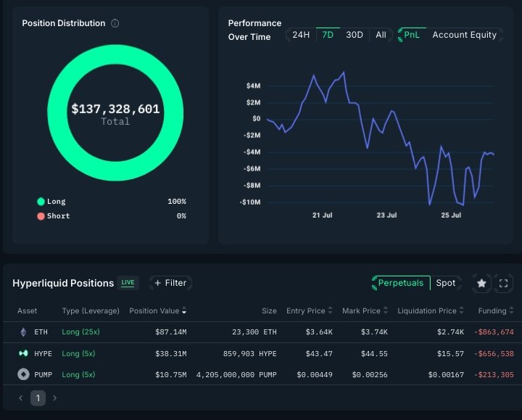This screenshot has width=522, height=420.
Task: Click the star favorite icon
Action: [481, 284]
